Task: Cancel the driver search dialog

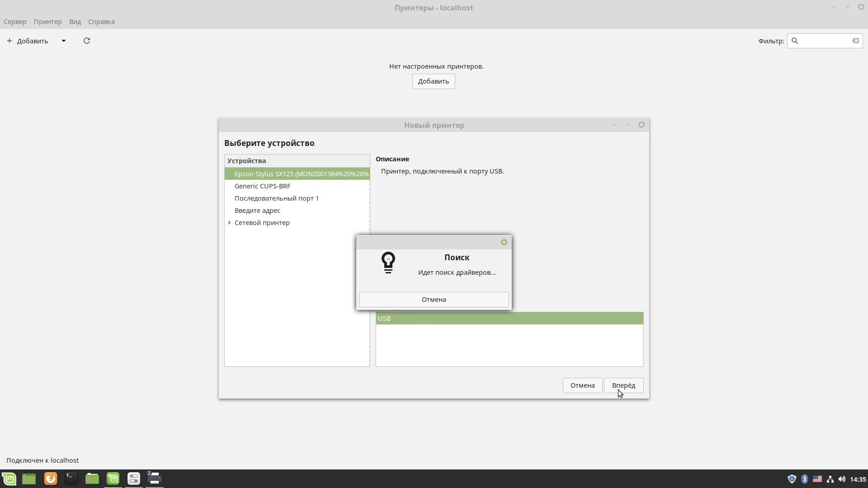Action: point(434,300)
